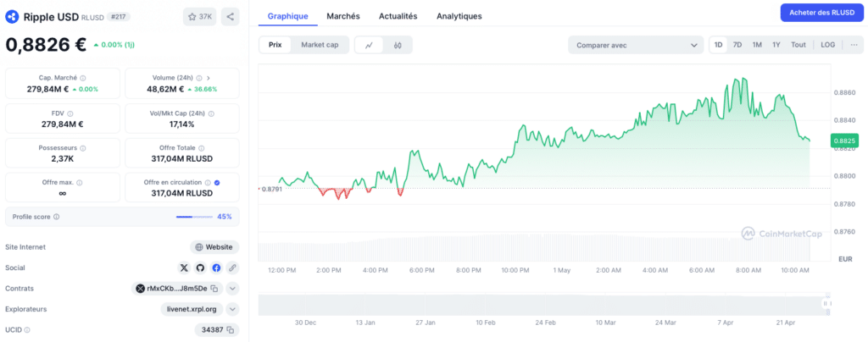
Task: Open the Website link button
Action: [214, 247]
